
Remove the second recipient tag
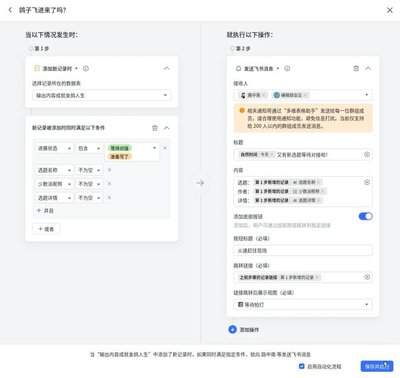306,95
